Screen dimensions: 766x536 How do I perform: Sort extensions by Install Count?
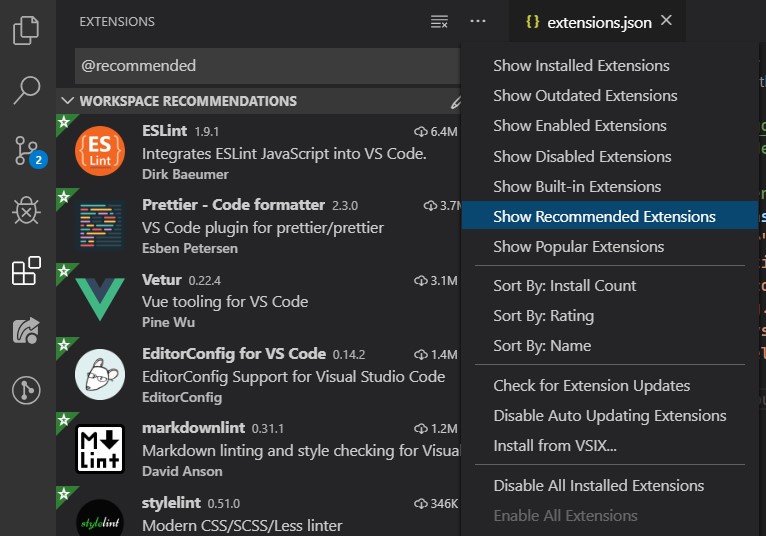point(610,286)
